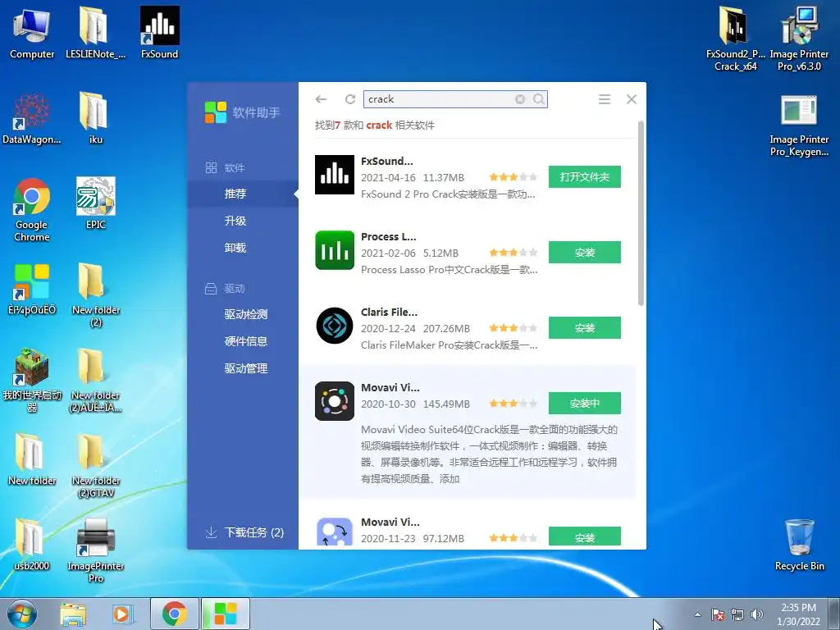Open 下载任务 (2) download list
Image resolution: width=840 pixels, height=630 pixels.
(x=244, y=532)
